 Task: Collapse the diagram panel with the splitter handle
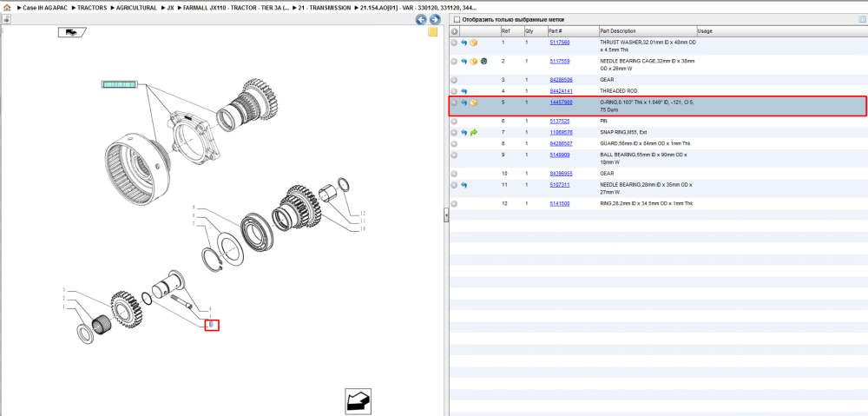click(x=446, y=215)
